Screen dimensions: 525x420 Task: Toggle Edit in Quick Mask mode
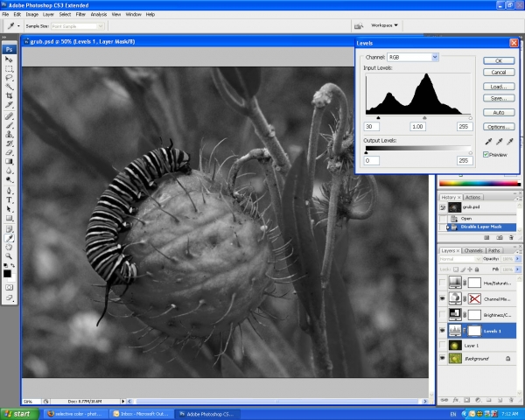(9, 287)
